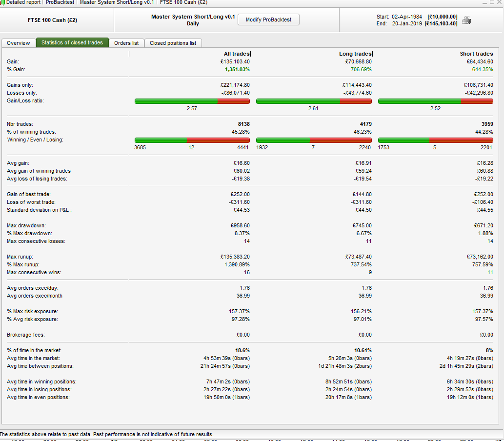The height and width of the screenshot is (441, 504).
Task: Click the Standard deviation on P&L label
Action: pos(39,210)
